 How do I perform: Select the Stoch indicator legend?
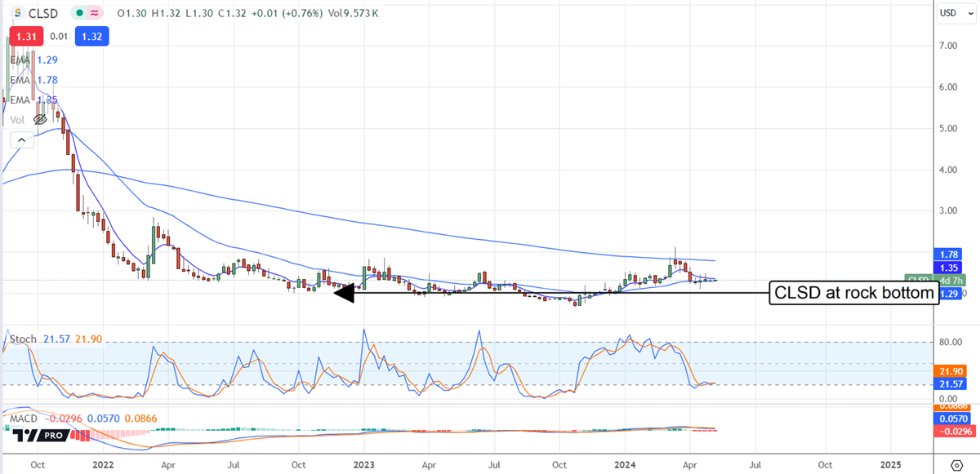pos(22,338)
